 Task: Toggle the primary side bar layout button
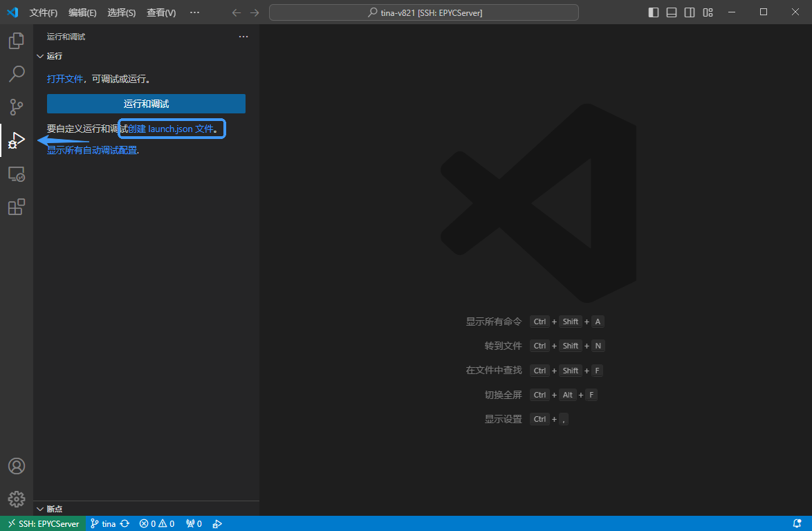(654, 12)
